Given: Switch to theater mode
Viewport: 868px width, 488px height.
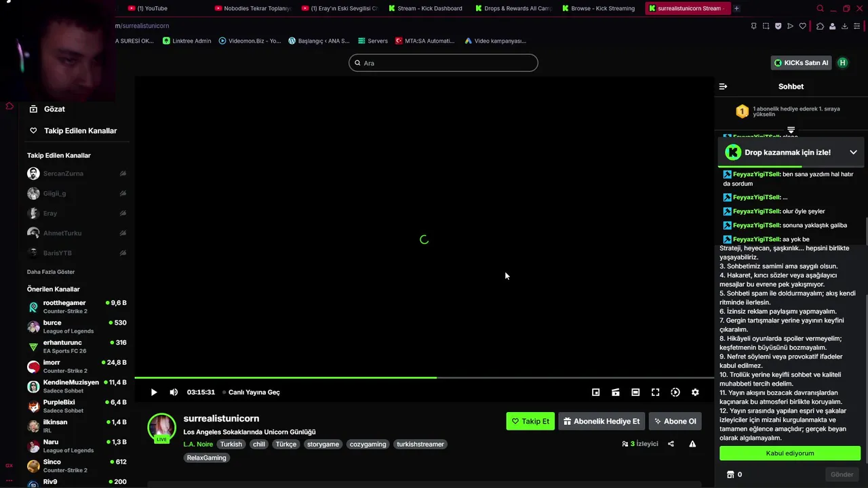Looking at the screenshot, I should click(635, 392).
